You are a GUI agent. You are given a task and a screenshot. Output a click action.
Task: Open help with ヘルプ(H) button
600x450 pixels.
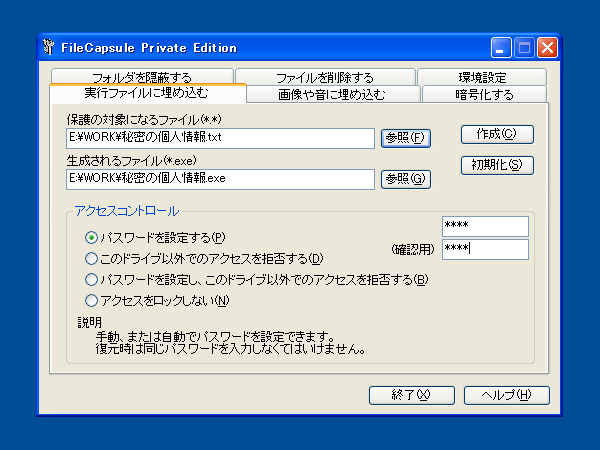point(507,395)
